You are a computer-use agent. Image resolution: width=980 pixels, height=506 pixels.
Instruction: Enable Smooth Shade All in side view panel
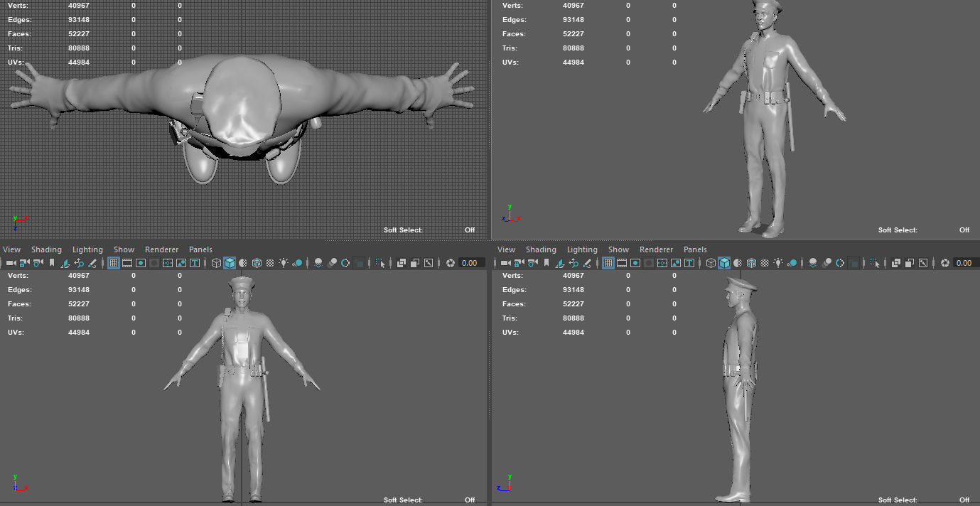724,263
